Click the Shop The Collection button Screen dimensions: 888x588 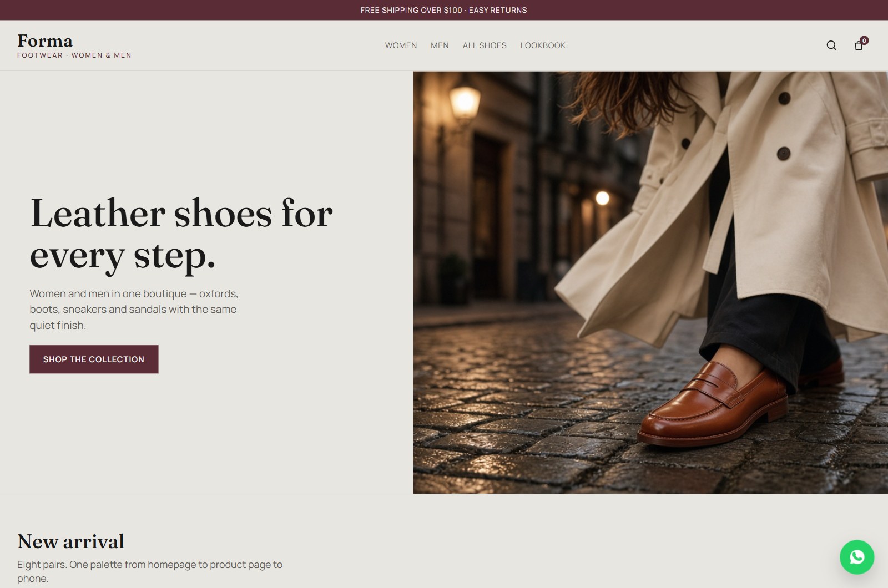[94, 359]
